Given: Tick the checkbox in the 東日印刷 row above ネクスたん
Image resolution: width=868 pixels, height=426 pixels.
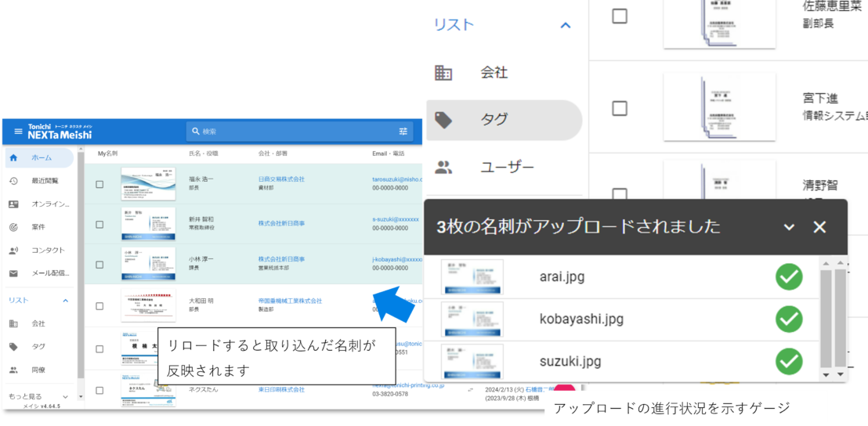Looking at the screenshot, I should (x=99, y=349).
